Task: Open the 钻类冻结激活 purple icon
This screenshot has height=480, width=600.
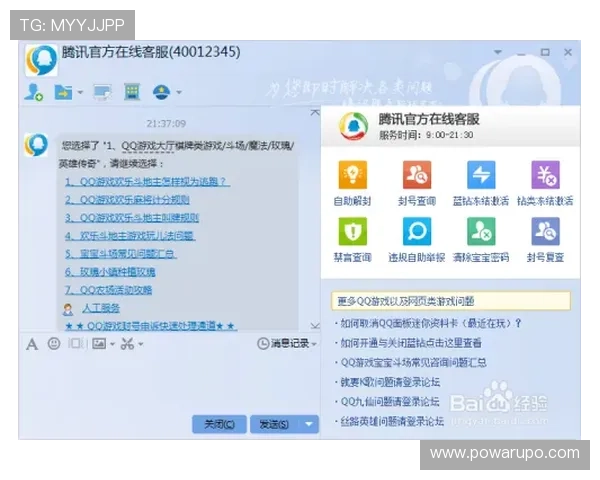Action: click(545, 175)
